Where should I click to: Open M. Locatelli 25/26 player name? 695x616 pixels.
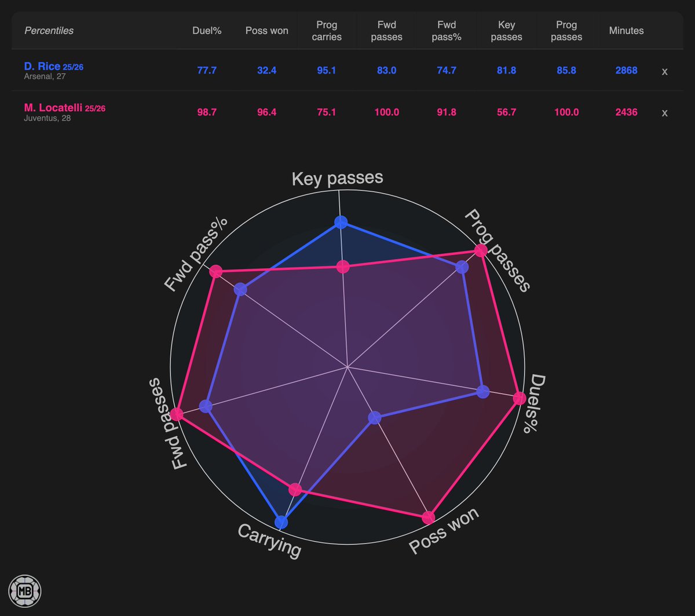65,108
